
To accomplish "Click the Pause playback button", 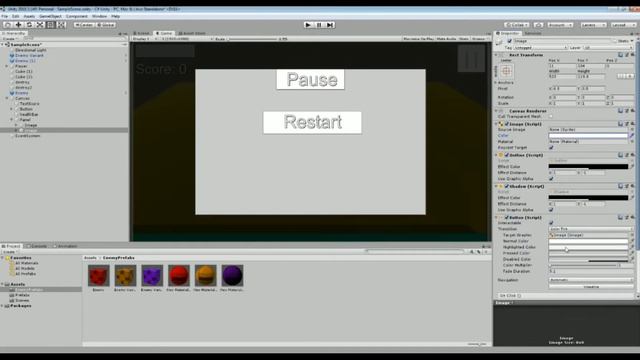I will tap(319, 25).
